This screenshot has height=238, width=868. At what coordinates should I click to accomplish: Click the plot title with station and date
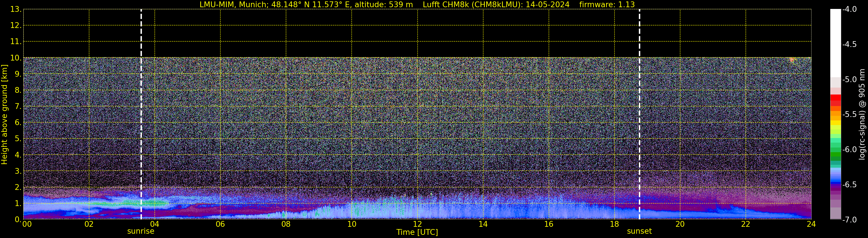(x=417, y=5)
